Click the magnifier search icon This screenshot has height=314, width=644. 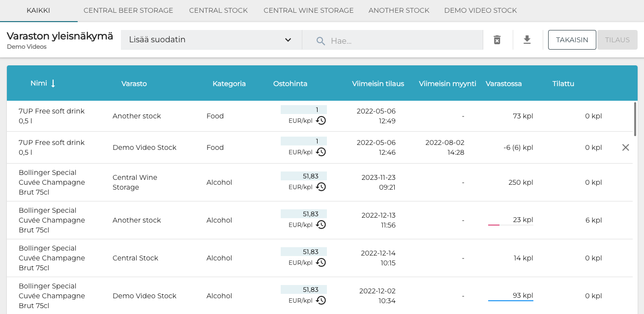321,40
